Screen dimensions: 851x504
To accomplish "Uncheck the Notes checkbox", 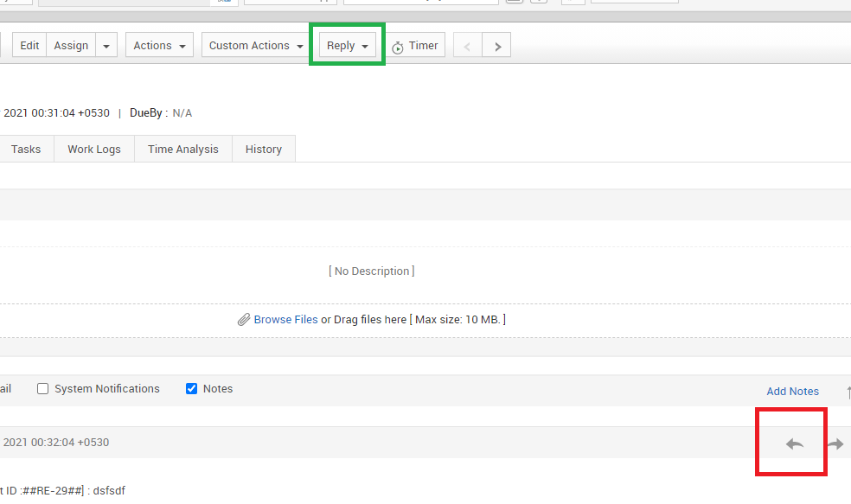I will pyautogui.click(x=191, y=388).
